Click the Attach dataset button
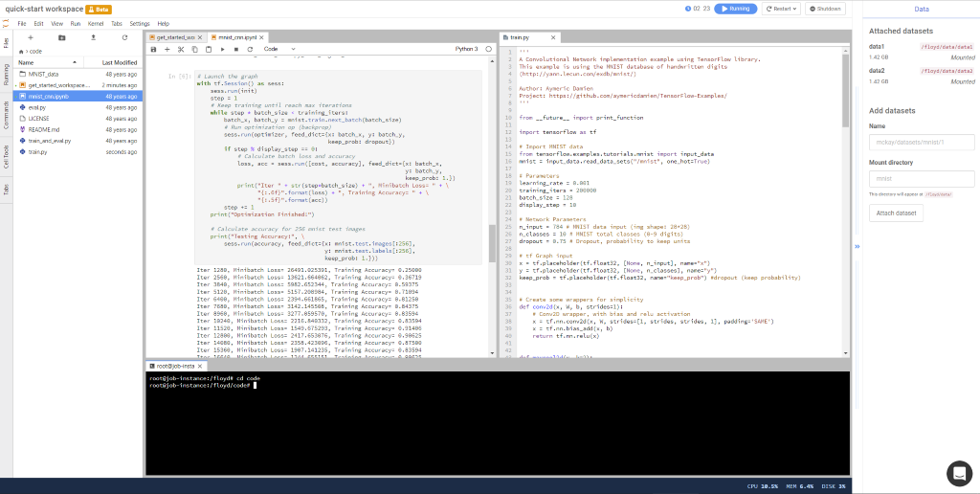The height and width of the screenshot is (494, 980). (896, 213)
